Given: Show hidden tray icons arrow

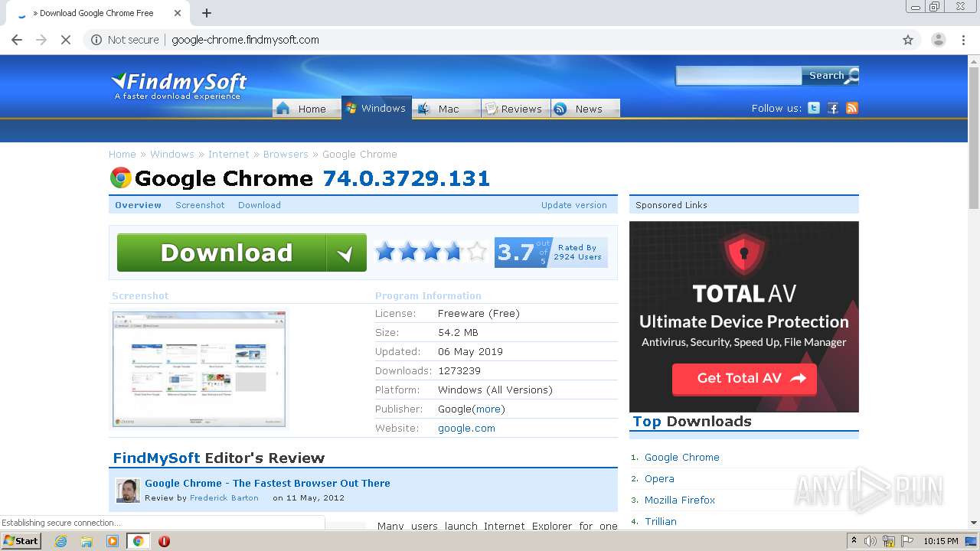Looking at the screenshot, I should (854, 540).
